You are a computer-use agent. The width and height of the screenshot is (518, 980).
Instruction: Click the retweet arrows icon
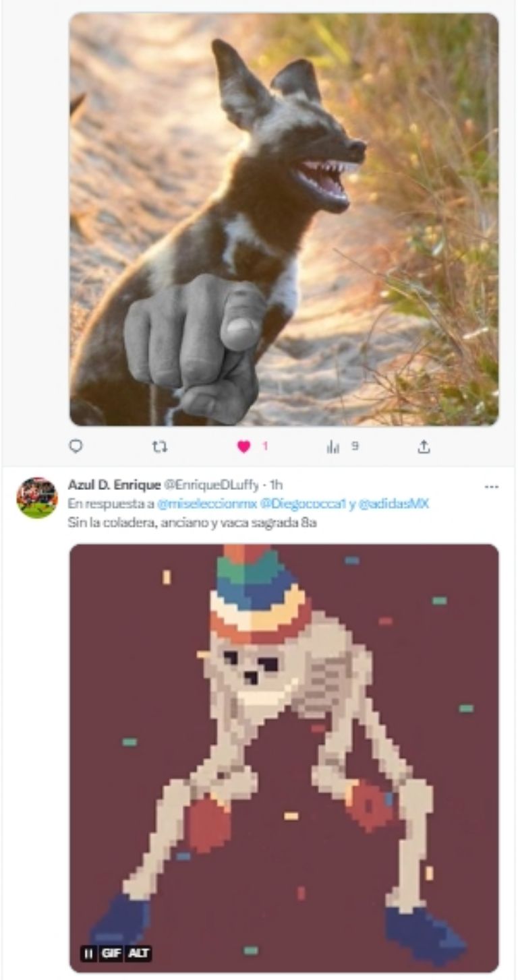click(161, 446)
